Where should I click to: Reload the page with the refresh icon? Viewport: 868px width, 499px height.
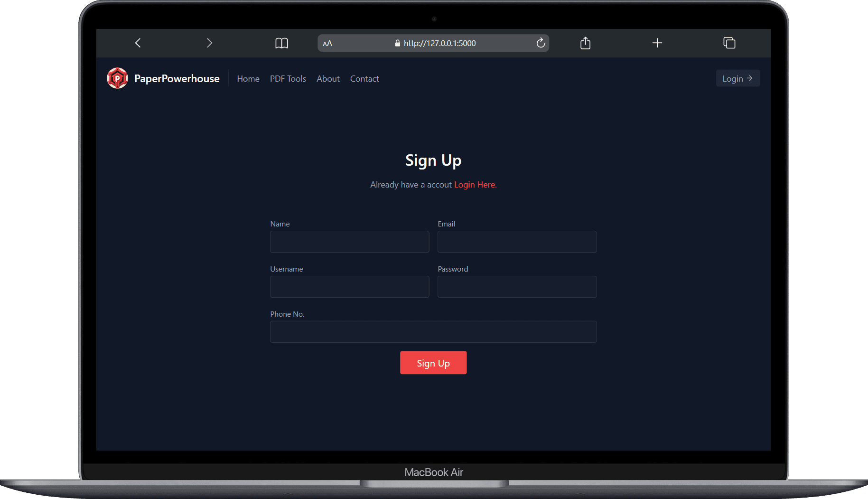[x=541, y=43]
